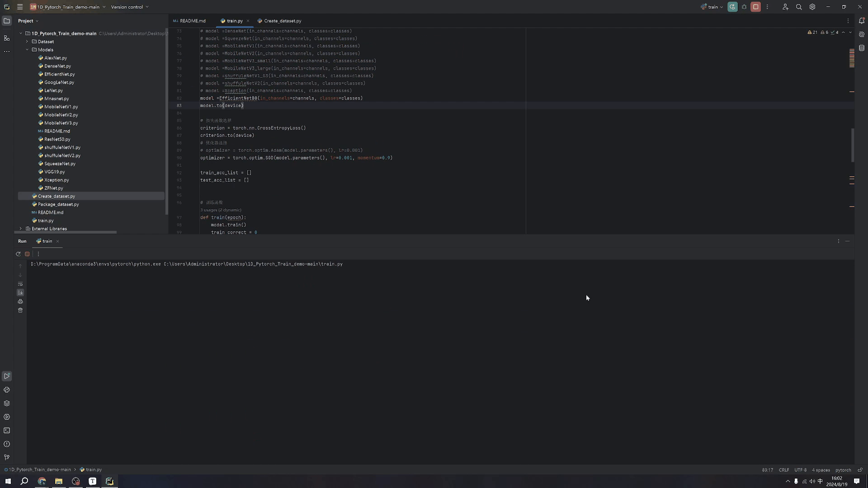Toggle scroll to end in console

pyautogui.click(x=20, y=292)
